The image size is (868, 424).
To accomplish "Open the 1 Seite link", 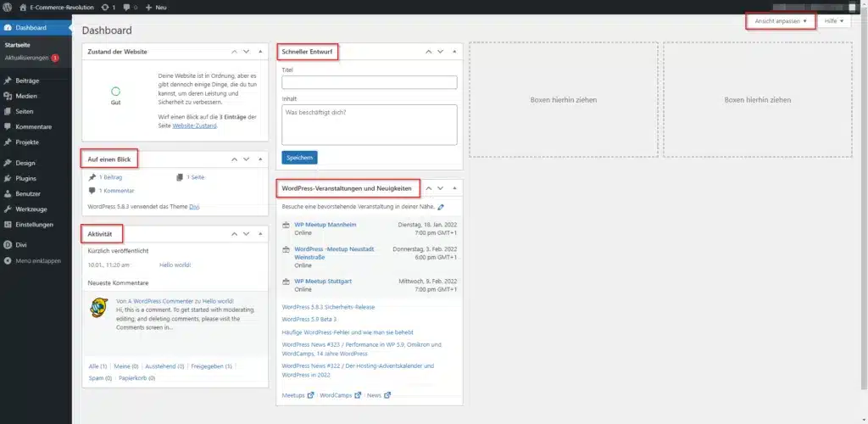I will point(195,178).
